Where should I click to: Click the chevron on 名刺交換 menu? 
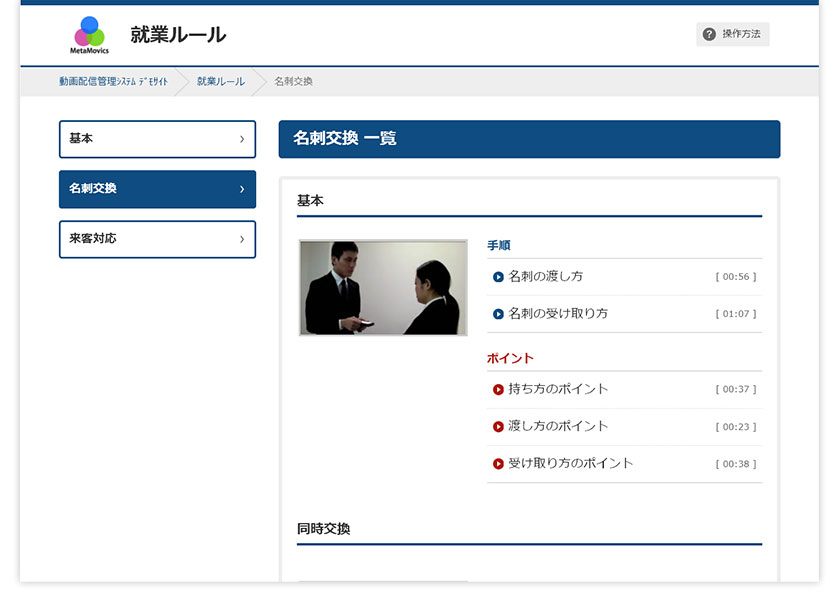tap(242, 189)
